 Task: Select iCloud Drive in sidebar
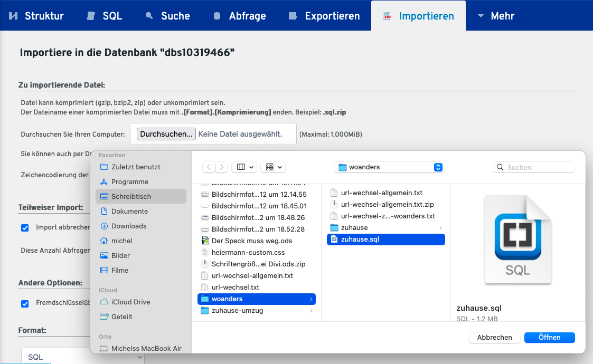(x=130, y=302)
